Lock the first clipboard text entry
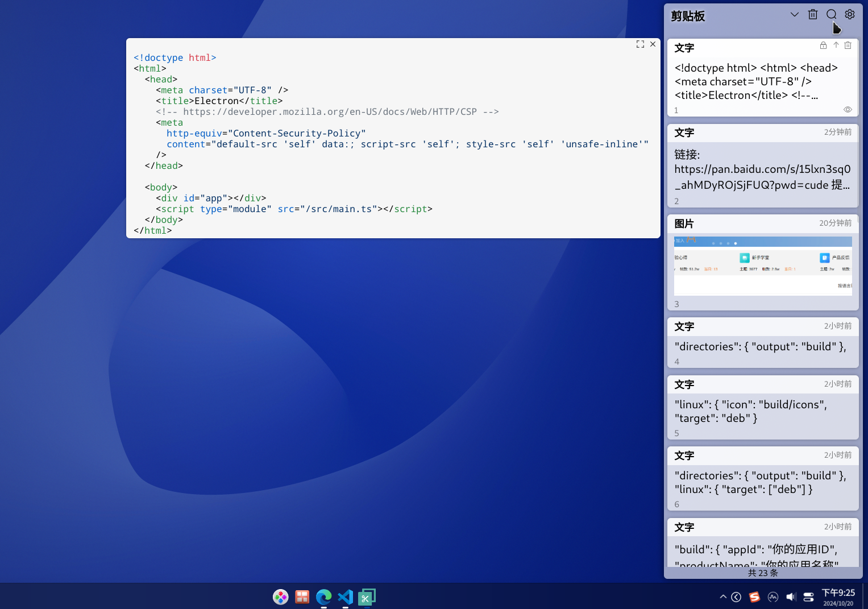868x609 pixels. click(823, 45)
